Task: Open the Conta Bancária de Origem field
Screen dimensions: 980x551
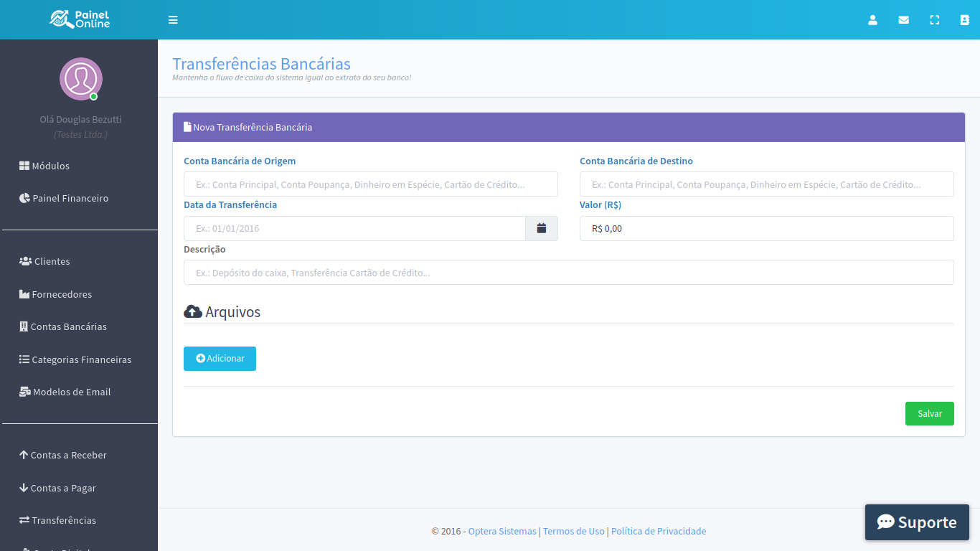Action: (370, 184)
